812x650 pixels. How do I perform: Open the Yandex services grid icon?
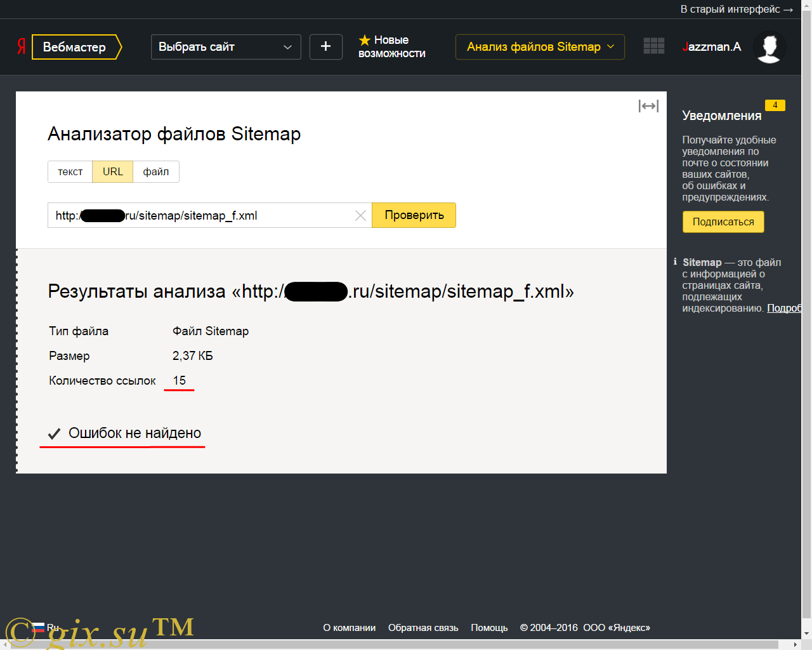(x=653, y=46)
